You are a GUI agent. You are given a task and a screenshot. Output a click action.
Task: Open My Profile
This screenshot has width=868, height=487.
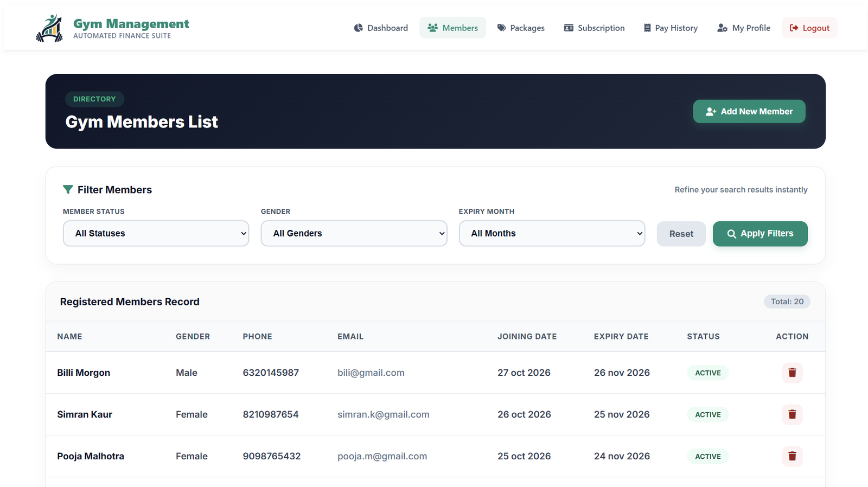pos(744,28)
